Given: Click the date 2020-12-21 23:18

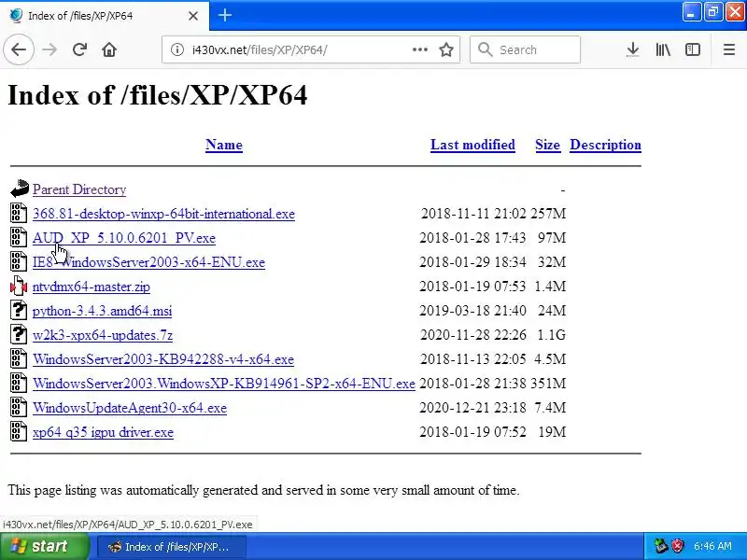Looking at the screenshot, I should (x=472, y=408).
